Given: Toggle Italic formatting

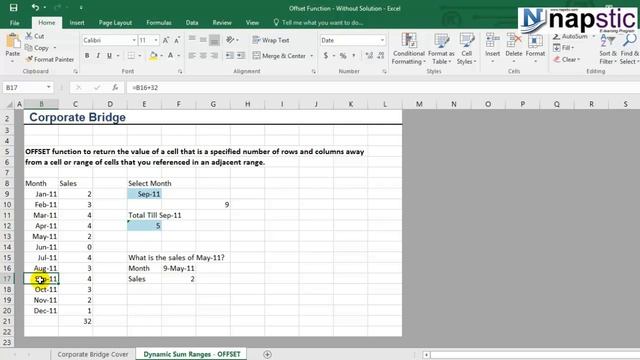Looking at the screenshot, I should coord(98,56).
